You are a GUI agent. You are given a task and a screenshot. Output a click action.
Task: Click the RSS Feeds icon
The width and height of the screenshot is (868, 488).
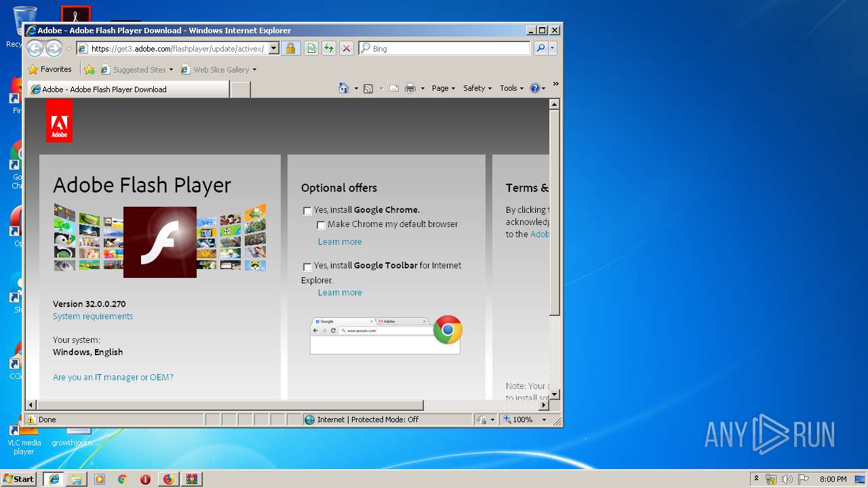tap(368, 88)
